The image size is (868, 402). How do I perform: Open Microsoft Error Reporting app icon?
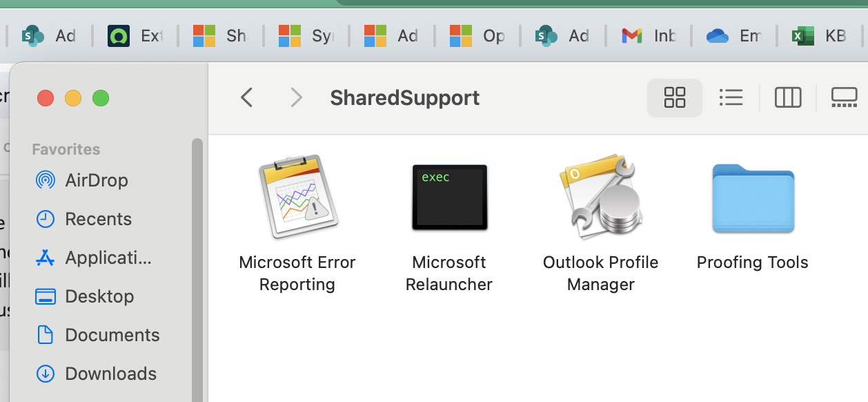297,196
